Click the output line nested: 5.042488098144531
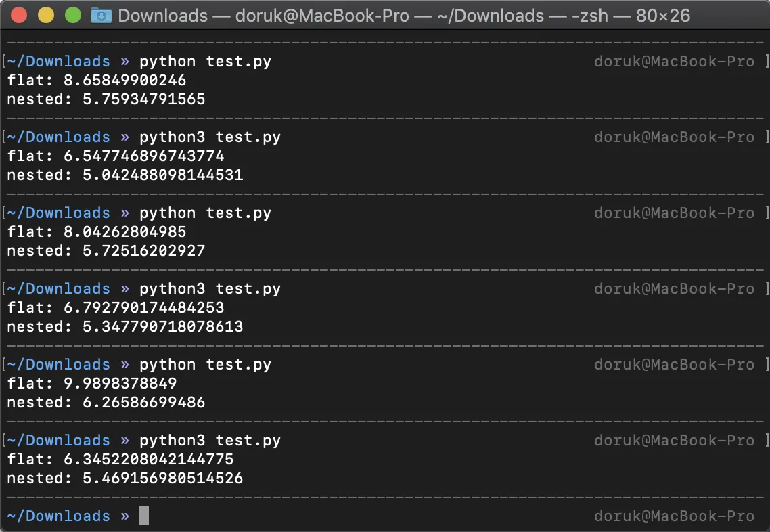Screen dimensions: 770x532 pyautogui.click(x=124, y=175)
